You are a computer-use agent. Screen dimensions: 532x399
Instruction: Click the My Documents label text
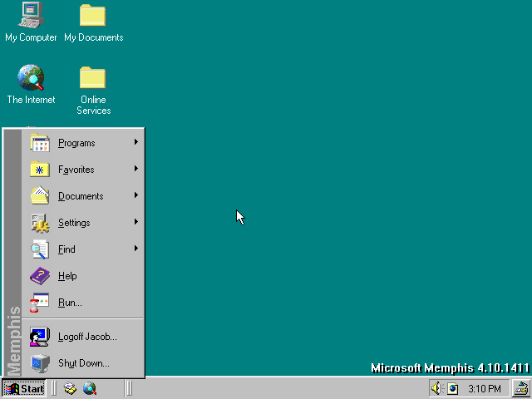(x=94, y=37)
